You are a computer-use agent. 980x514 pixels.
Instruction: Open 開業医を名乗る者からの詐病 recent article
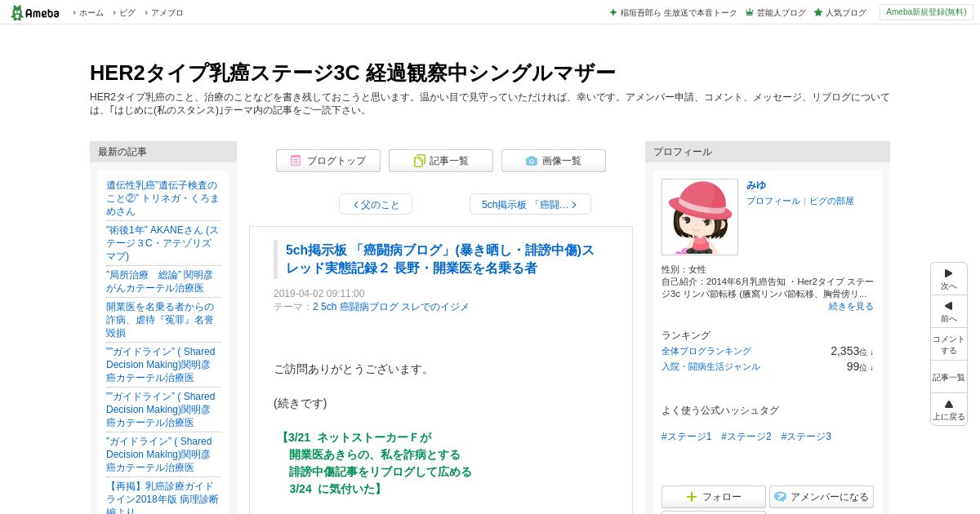coord(160,320)
